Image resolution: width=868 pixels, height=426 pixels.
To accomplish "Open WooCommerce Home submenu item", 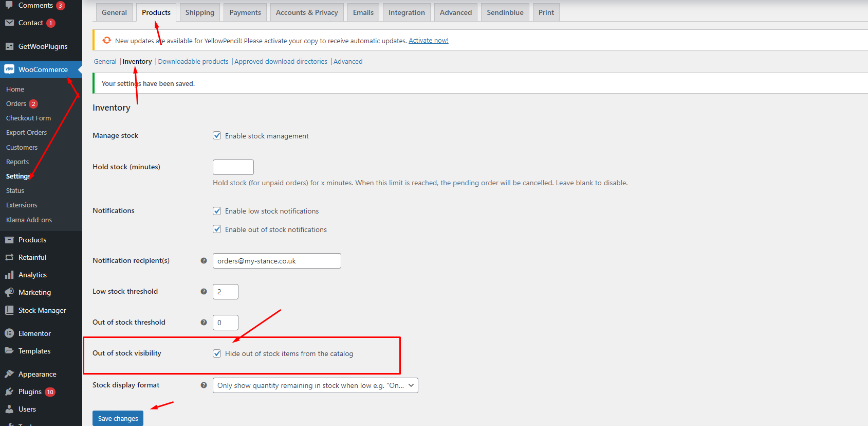I will (x=15, y=89).
